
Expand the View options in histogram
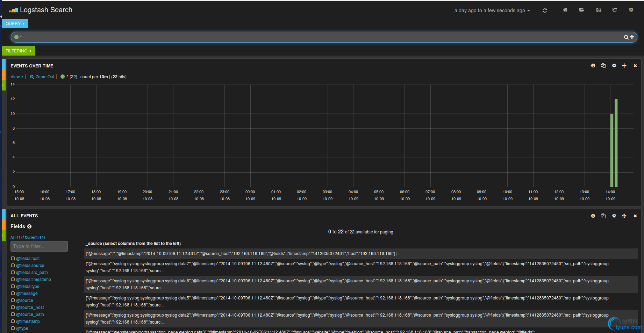[x=17, y=77]
